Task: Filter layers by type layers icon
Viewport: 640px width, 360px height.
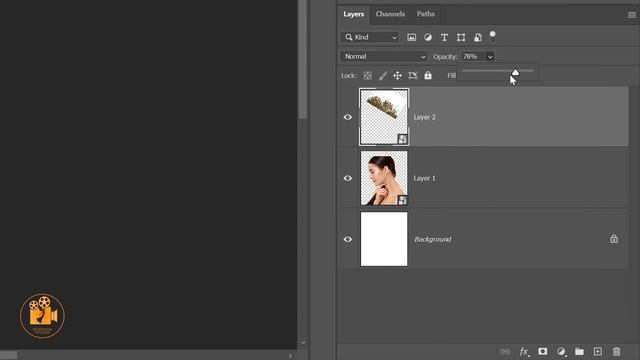Action: pyautogui.click(x=444, y=38)
